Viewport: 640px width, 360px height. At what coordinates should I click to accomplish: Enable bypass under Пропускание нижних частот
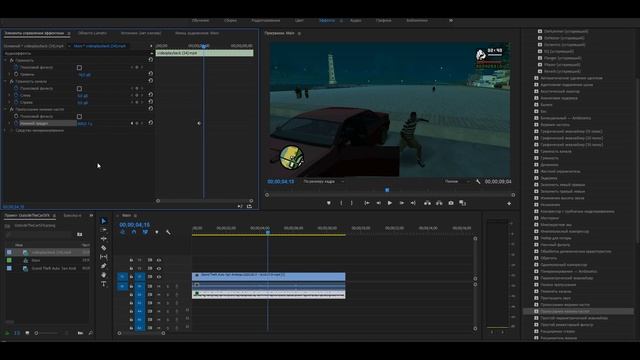coord(79,116)
